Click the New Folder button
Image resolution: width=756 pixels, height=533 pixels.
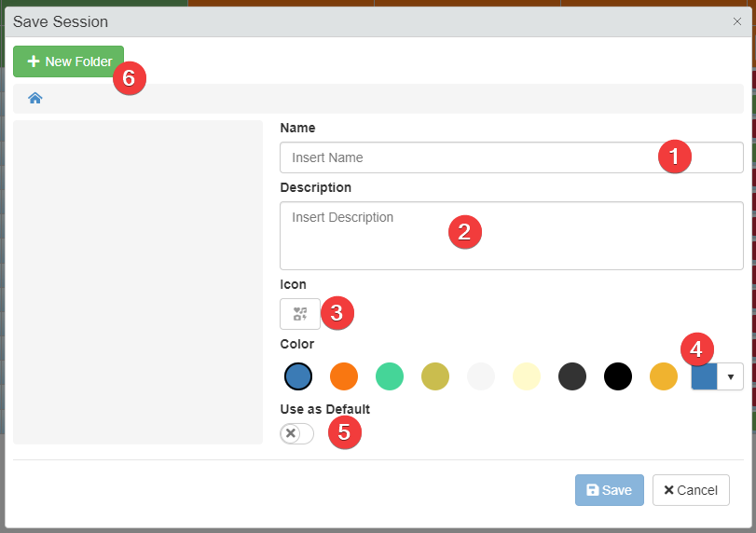[x=68, y=61]
